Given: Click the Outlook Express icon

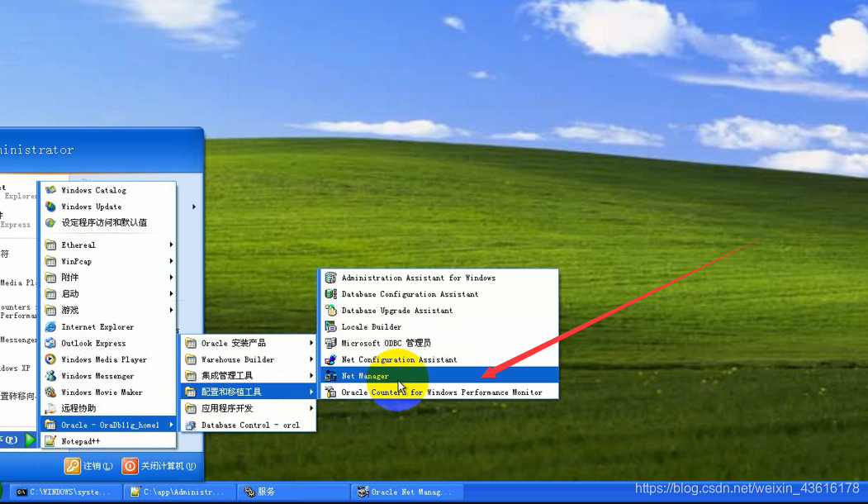Looking at the screenshot, I should click(51, 343).
